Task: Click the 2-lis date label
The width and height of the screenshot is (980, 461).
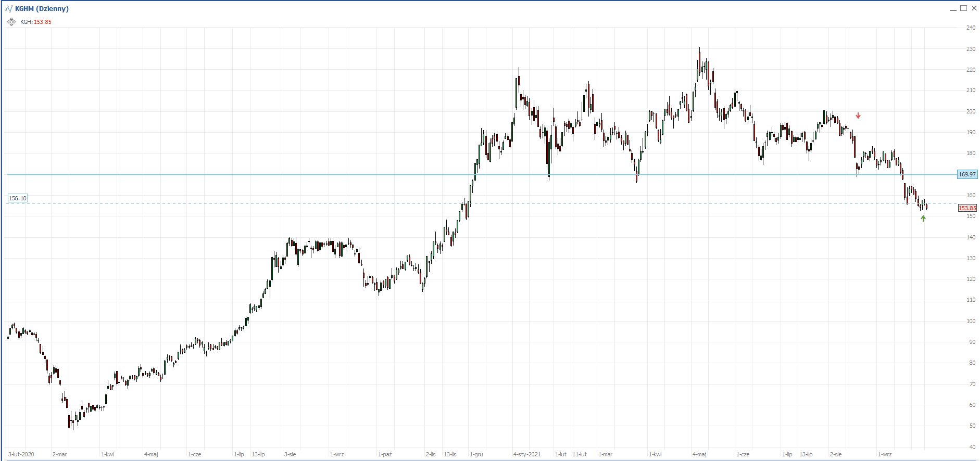Action: click(431, 454)
